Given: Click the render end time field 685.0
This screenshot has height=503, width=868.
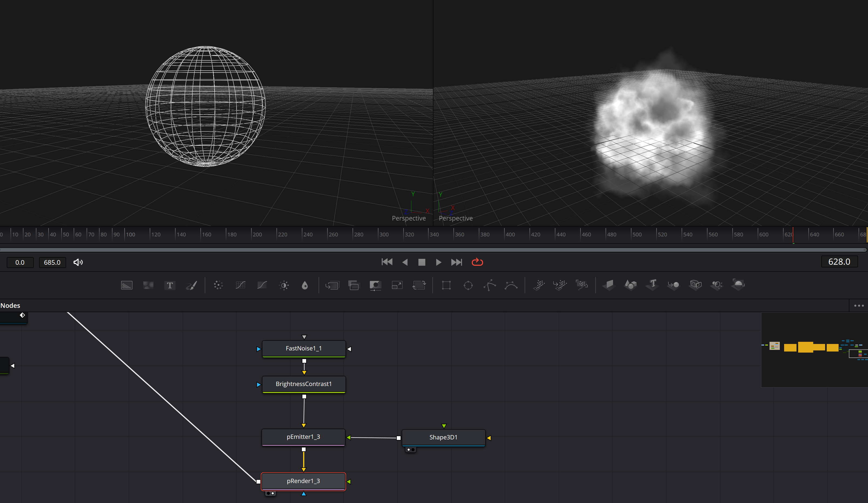Looking at the screenshot, I should point(52,262).
